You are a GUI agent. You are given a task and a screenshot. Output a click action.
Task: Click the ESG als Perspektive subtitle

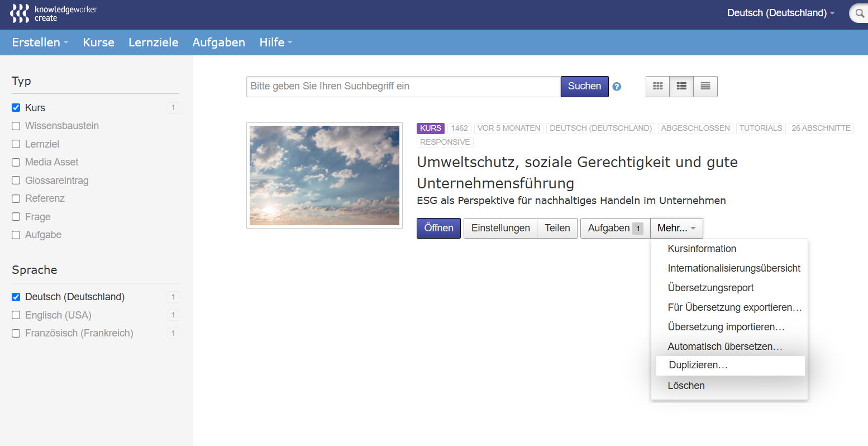pos(571,200)
